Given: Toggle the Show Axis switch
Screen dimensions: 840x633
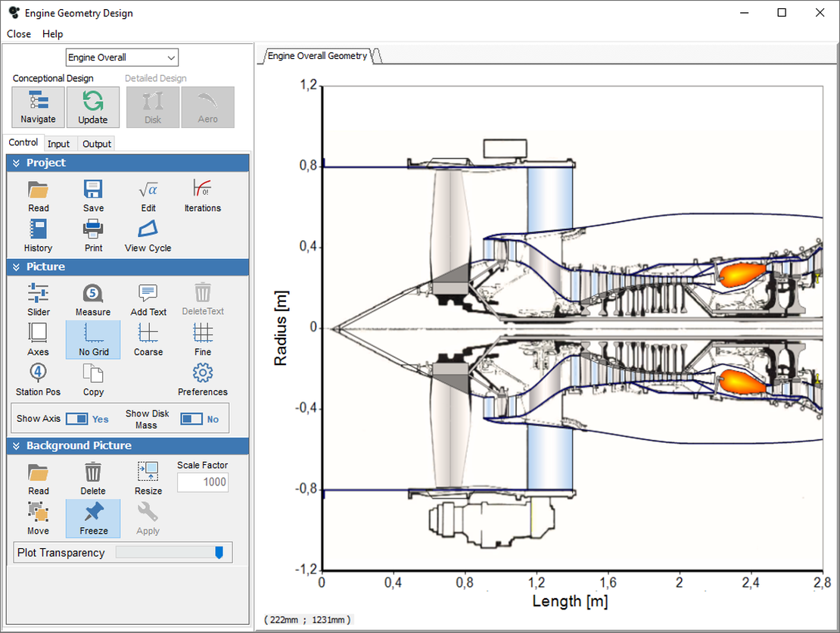Looking at the screenshot, I should tap(76, 419).
